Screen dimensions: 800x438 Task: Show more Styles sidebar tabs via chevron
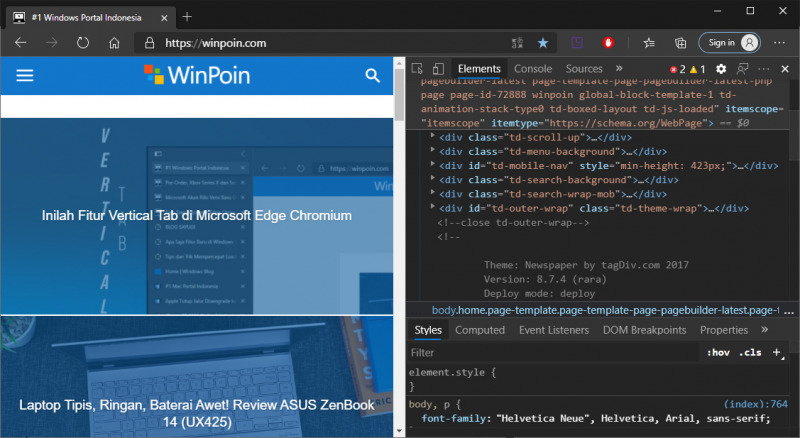pyautogui.click(x=764, y=330)
